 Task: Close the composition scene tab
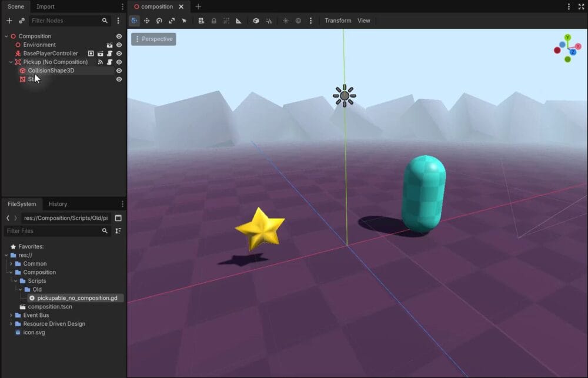[181, 6]
